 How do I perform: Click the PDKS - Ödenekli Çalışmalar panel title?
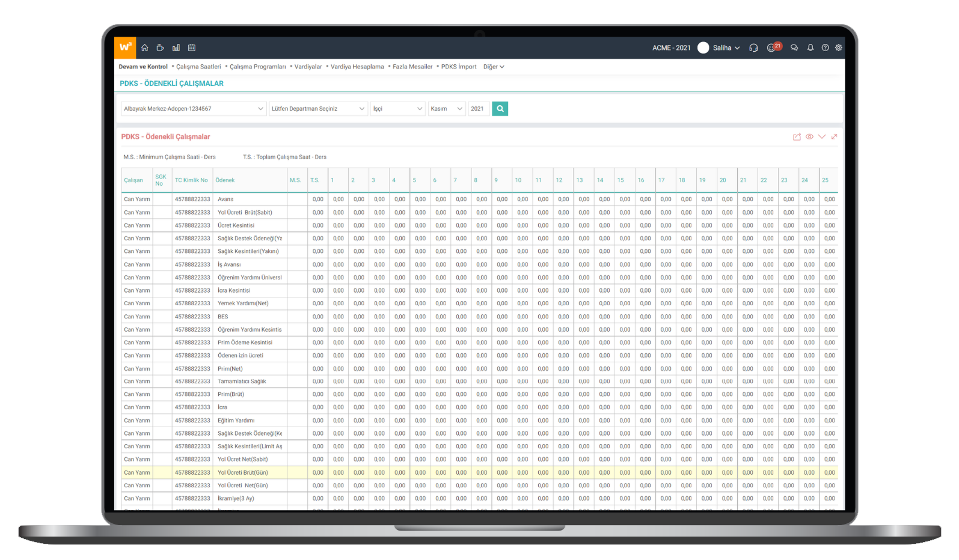pyautogui.click(x=165, y=137)
